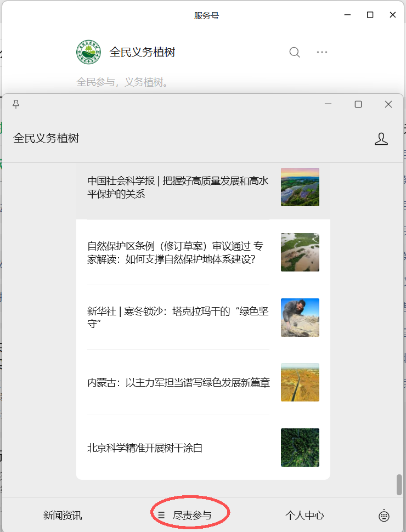Screen dimensions: 406x532
Task: Open the three-dot more options menu
Action: coord(322,52)
